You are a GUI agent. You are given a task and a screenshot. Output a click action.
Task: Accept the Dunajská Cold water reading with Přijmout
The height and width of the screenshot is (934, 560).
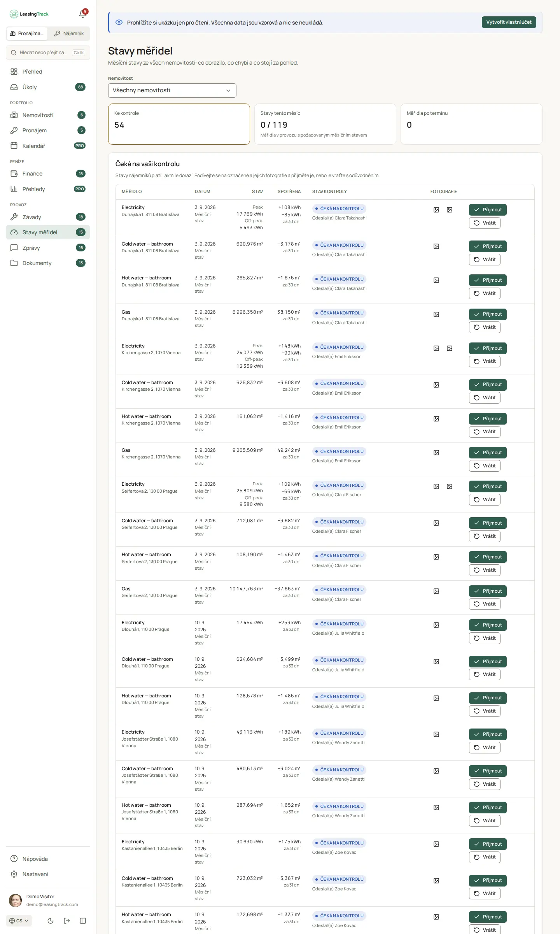tap(488, 246)
